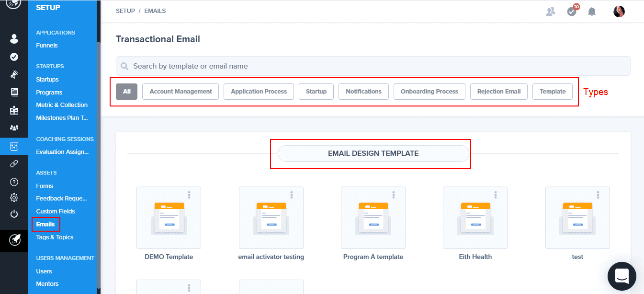Viewport: 644px width, 294px height.
Task: Open Emails in setup sidebar
Action: click(x=45, y=224)
